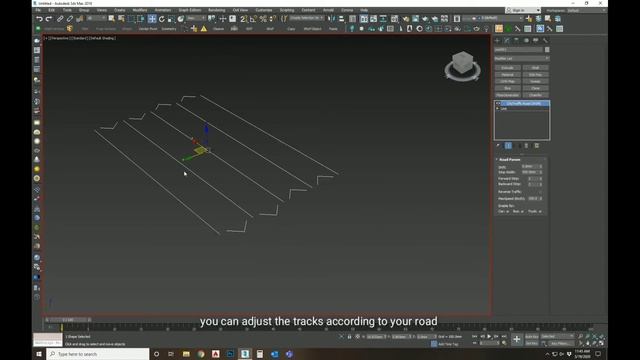The height and width of the screenshot is (360, 640).
Task: Select the Select and Scale tool
Action: (171, 19)
